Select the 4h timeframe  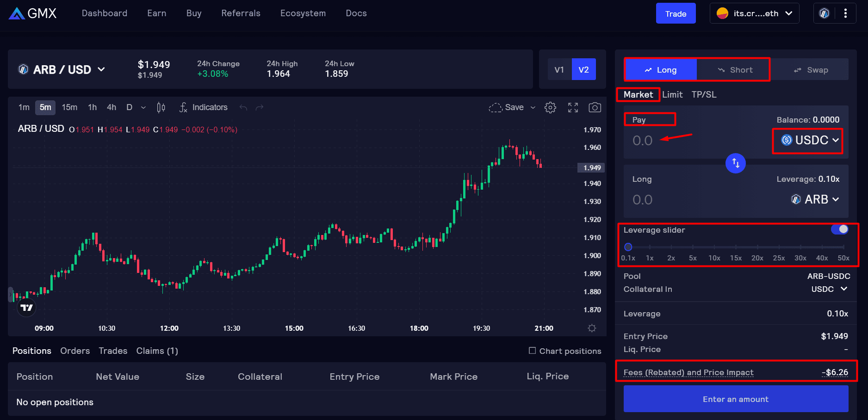click(112, 107)
